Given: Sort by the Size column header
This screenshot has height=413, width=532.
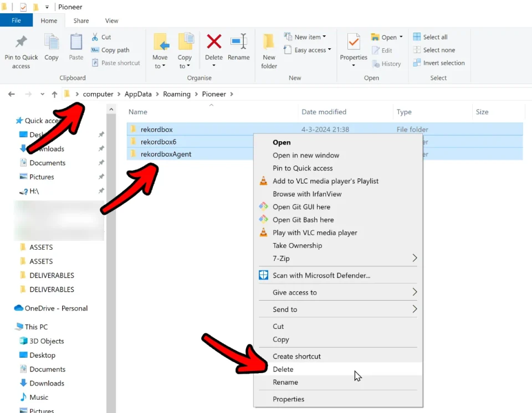Looking at the screenshot, I should coord(482,112).
